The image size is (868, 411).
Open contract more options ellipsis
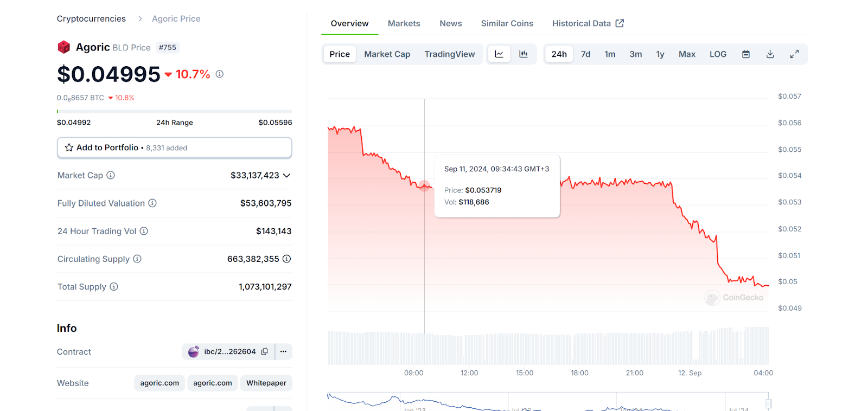tap(283, 351)
